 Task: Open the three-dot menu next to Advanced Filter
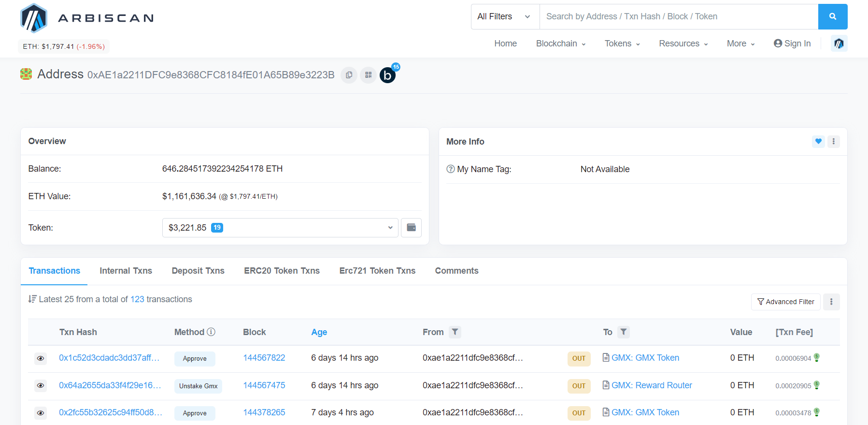831,302
